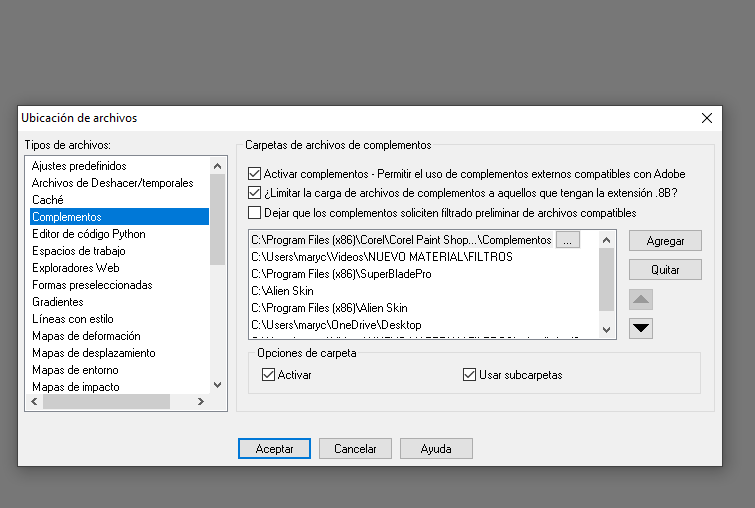Viewport: 755px width, 508px height.
Task: Choose Gradientes from the file types list
Action: click(58, 302)
